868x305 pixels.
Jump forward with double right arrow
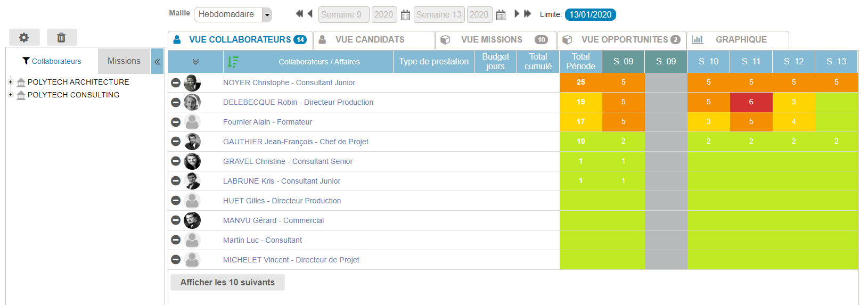click(528, 14)
